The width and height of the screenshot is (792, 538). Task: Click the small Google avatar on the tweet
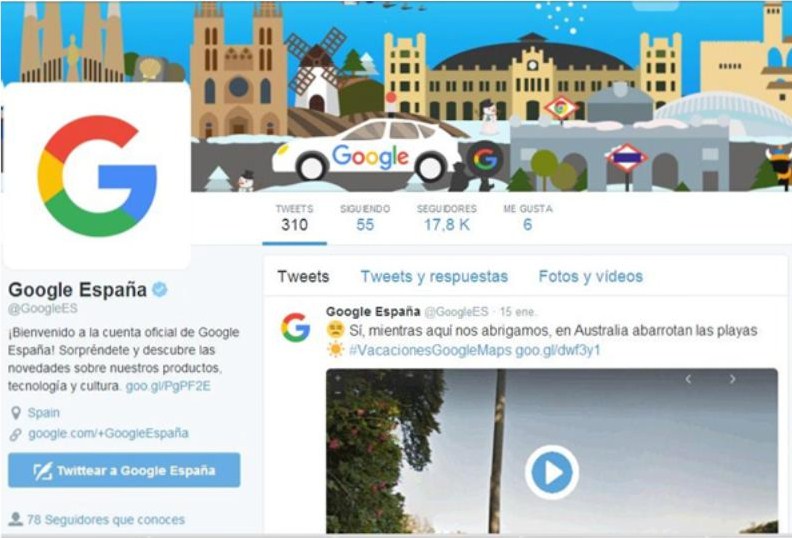click(x=295, y=327)
